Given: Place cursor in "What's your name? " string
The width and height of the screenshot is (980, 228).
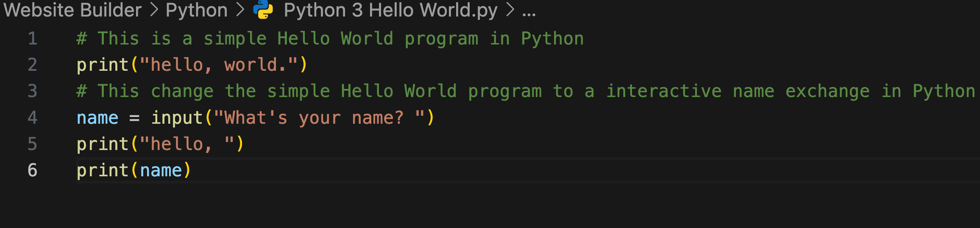Looking at the screenshot, I should click(x=319, y=118).
